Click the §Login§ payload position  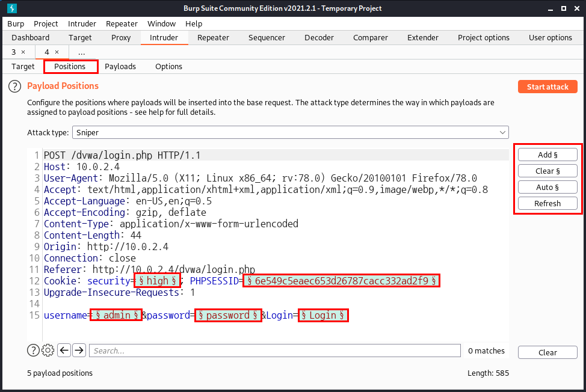(x=323, y=315)
